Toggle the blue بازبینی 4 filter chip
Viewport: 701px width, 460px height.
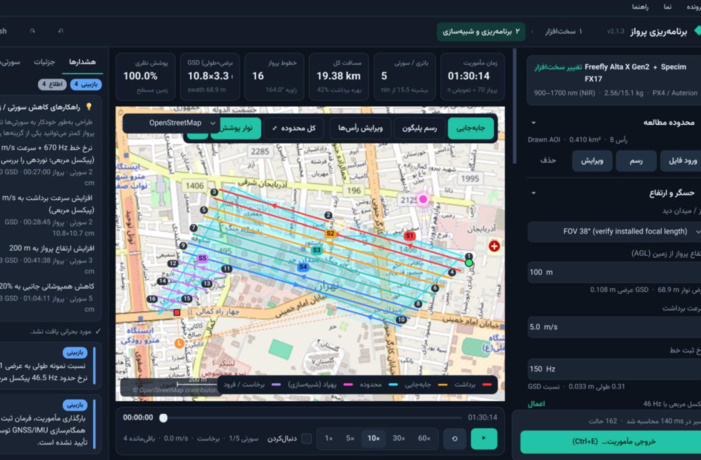[86, 84]
